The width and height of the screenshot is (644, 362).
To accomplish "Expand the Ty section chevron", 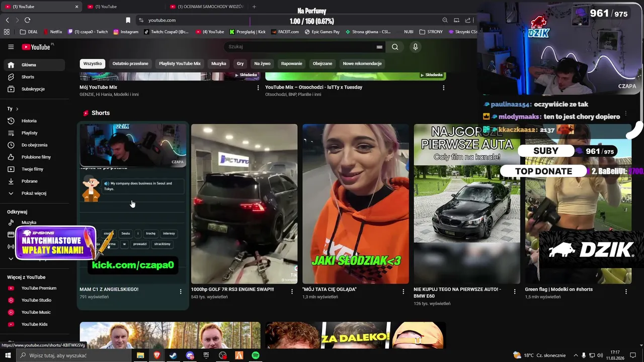I will pyautogui.click(x=17, y=109).
